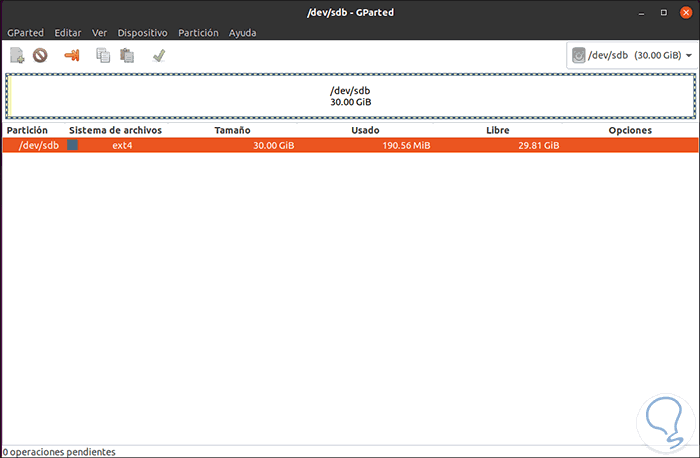This screenshot has height=458, width=700.
Task: Click the ext4 file system cell
Action: (x=122, y=146)
